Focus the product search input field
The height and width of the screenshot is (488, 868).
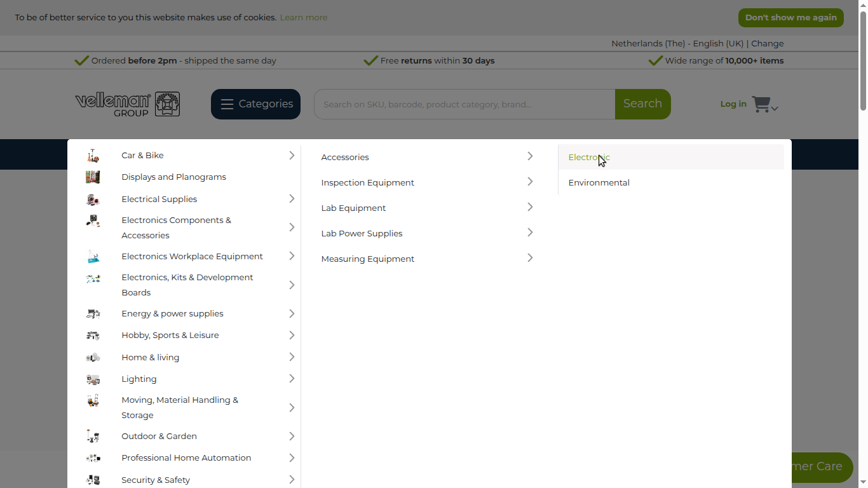465,104
